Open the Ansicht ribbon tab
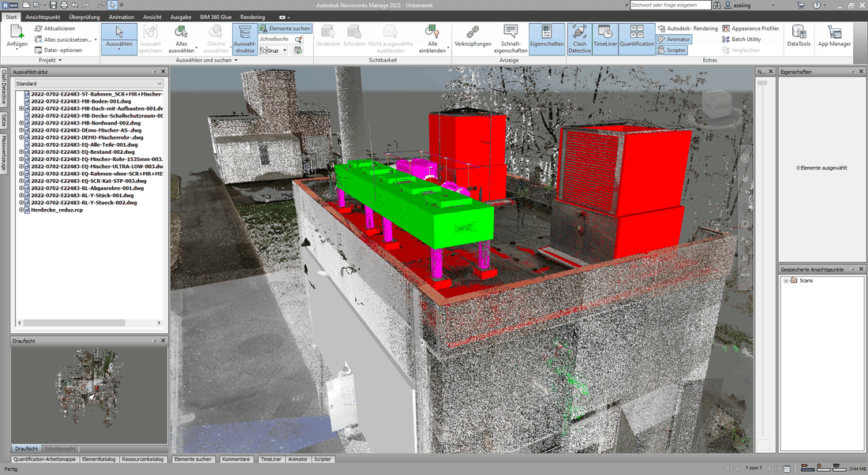The image size is (868, 475). tap(152, 17)
